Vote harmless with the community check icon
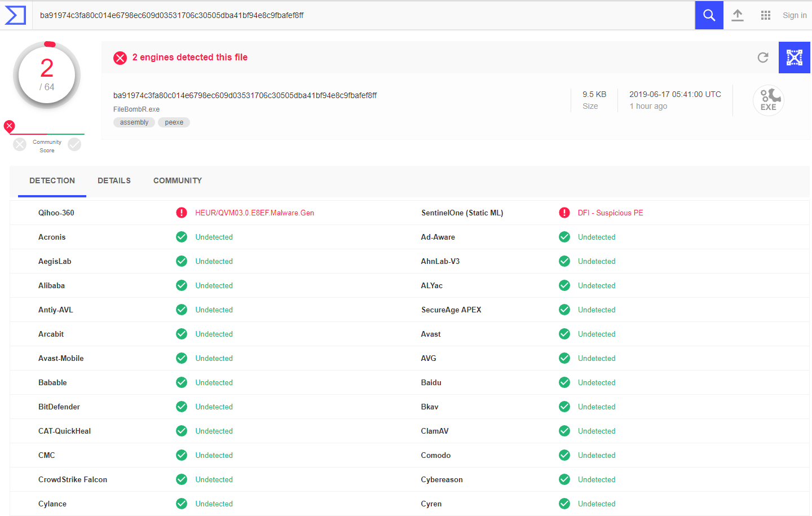The width and height of the screenshot is (812, 516). pyautogui.click(x=74, y=144)
